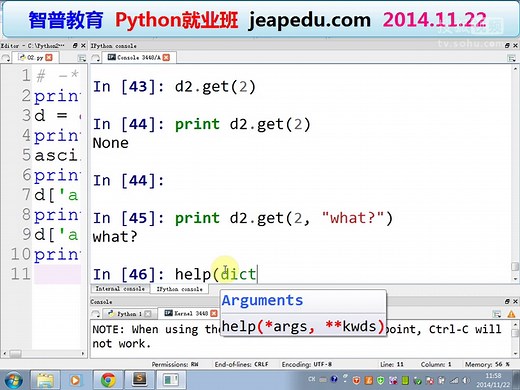The image size is (520, 390).
Task: Select the Console 3448/A tab
Action: pos(139,58)
